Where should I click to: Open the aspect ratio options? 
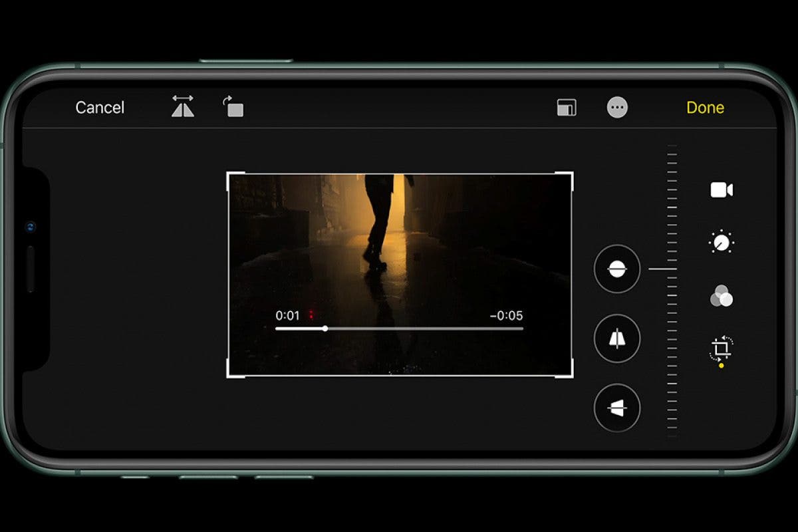(x=566, y=107)
